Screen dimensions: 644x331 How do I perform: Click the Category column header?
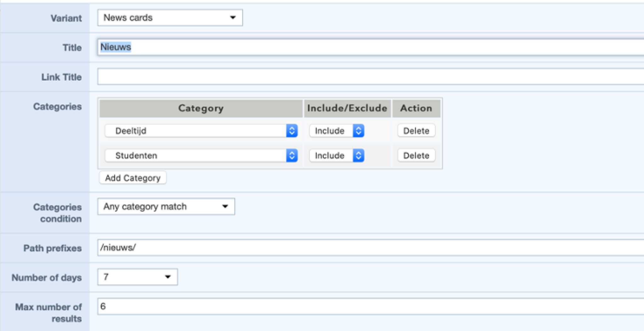coord(201,108)
